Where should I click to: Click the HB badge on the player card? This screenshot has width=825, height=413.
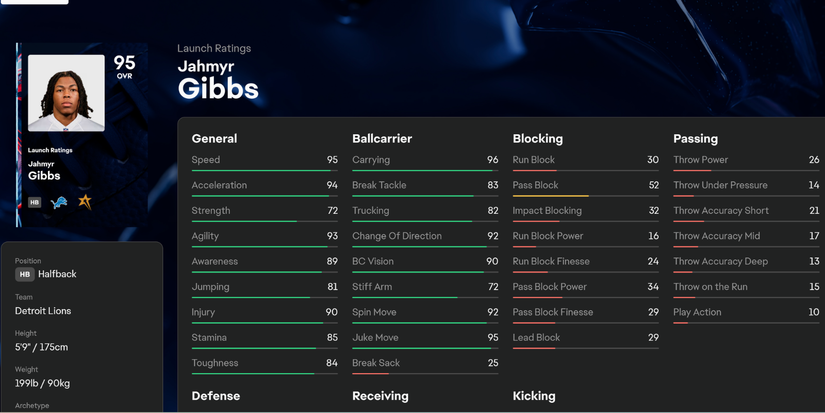click(x=34, y=202)
